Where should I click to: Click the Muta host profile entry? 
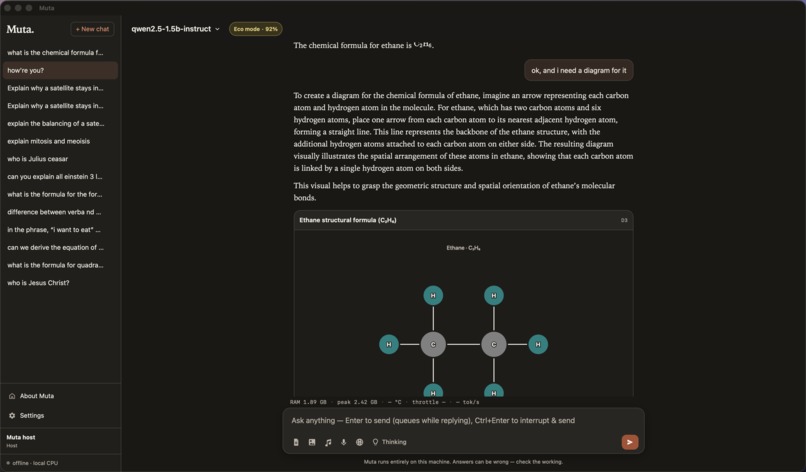point(21,441)
